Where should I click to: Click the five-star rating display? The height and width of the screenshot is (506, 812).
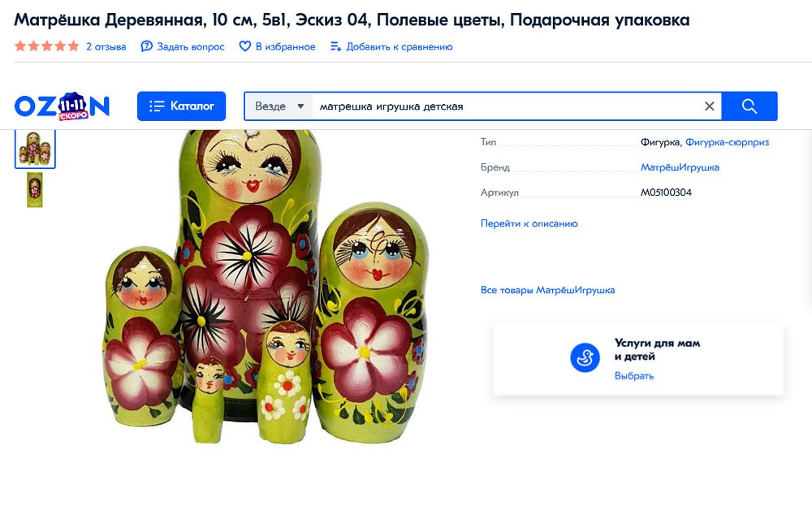[46, 46]
